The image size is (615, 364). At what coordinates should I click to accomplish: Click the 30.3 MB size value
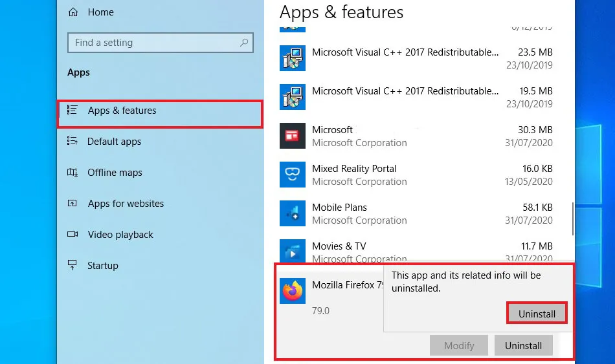[x=535, y=130]
